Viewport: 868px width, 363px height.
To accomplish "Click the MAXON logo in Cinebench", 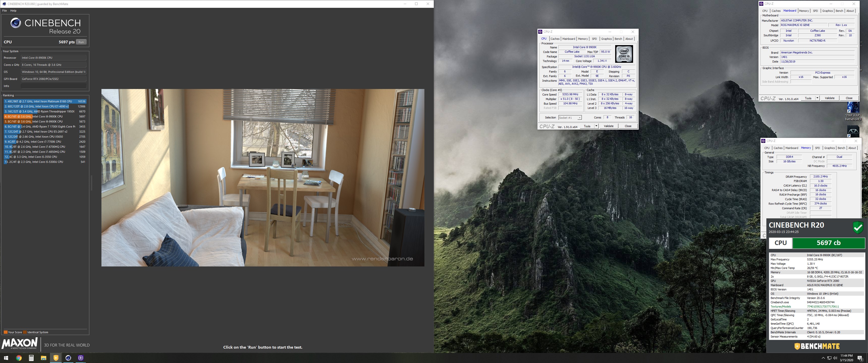I will tap(19, 344).
